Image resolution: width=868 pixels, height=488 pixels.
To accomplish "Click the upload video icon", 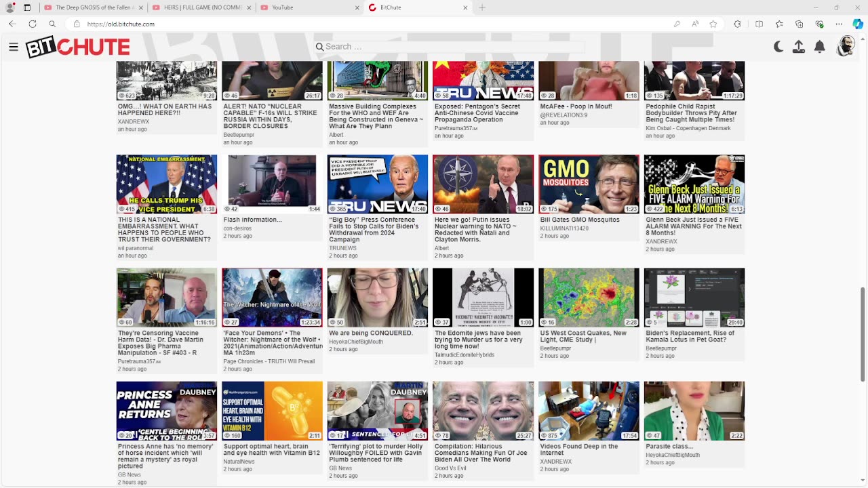I will (799, 47).
